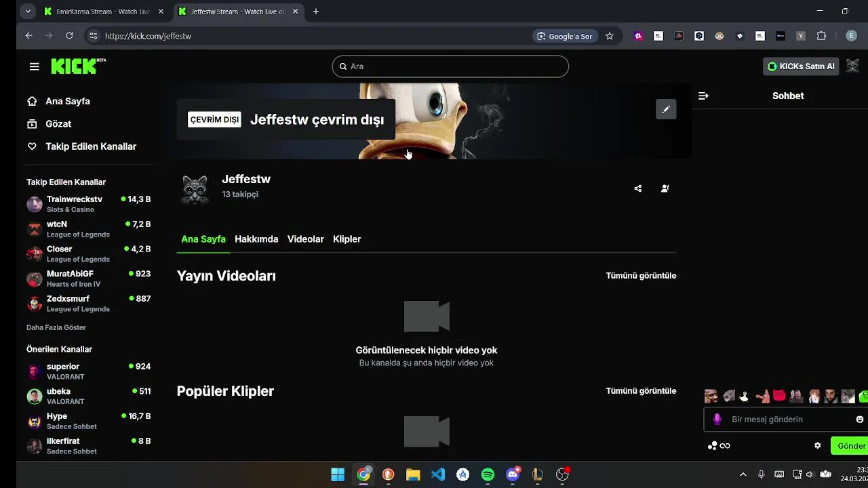Viewport: 868px width, 488px height.
Task: Open the recommended channel ubeka
Action: coord(89,396)
